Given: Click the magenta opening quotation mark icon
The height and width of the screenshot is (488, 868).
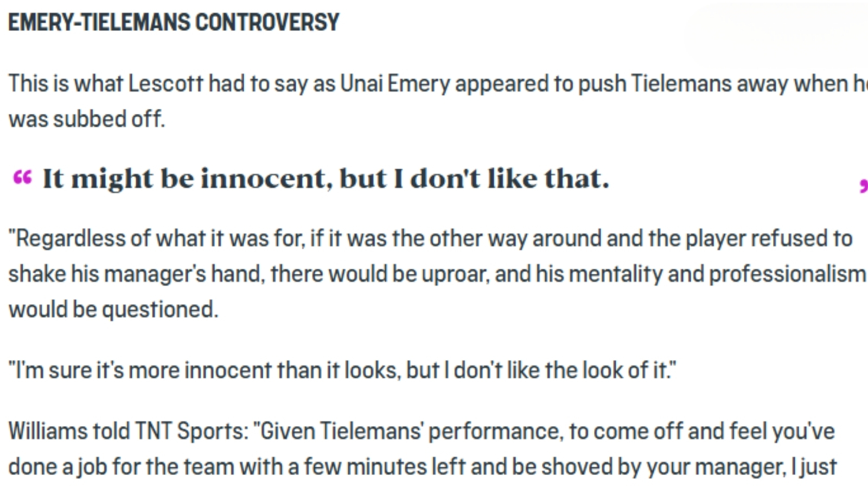Looking at the screenshot, I should click(22, 177).
